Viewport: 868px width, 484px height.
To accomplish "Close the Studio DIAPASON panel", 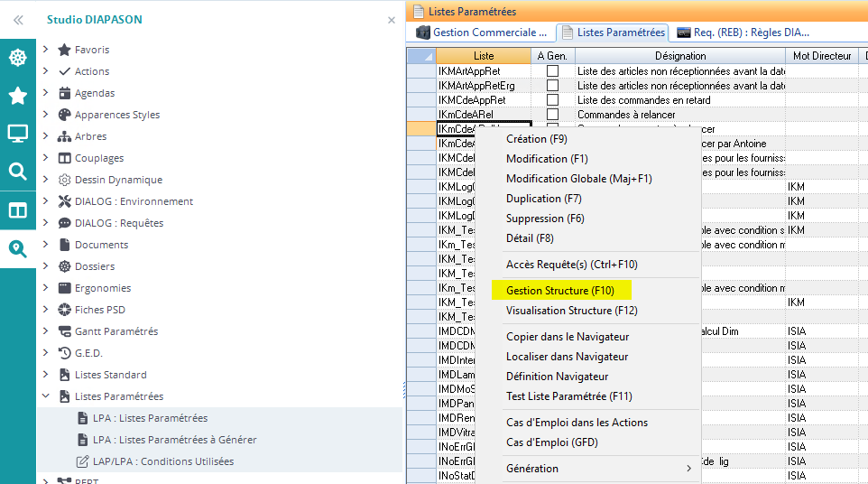I will pos(391,20).
